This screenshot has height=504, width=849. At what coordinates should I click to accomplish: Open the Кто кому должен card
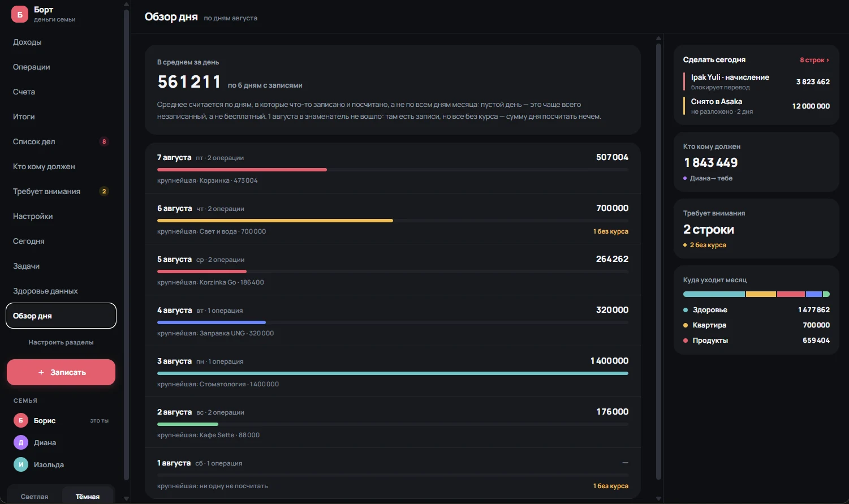pos(756,162)
